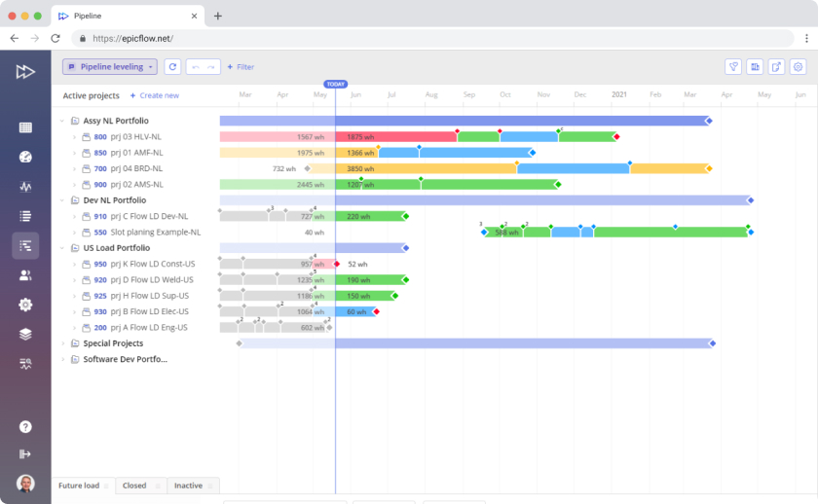The height and width of the screenshot is (504, 818).
Task: Expand project 950 prj K Flow LD Const-US
Action: [x=74, y=265]
